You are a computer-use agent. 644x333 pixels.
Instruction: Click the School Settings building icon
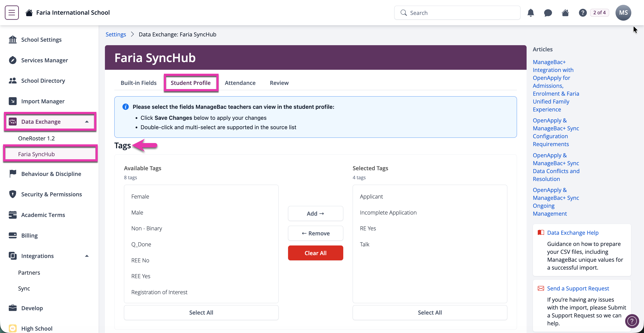coord(12,39)
